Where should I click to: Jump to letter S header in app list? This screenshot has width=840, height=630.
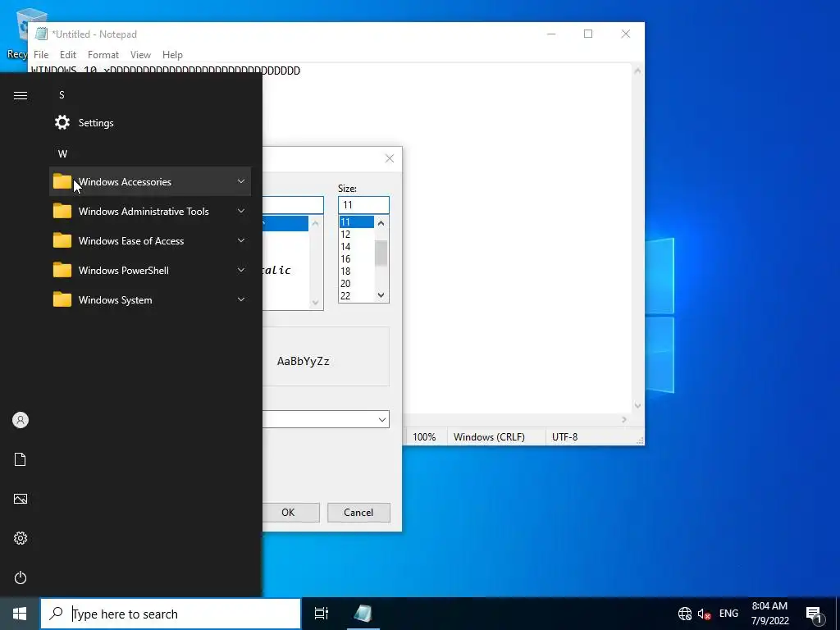62,95
